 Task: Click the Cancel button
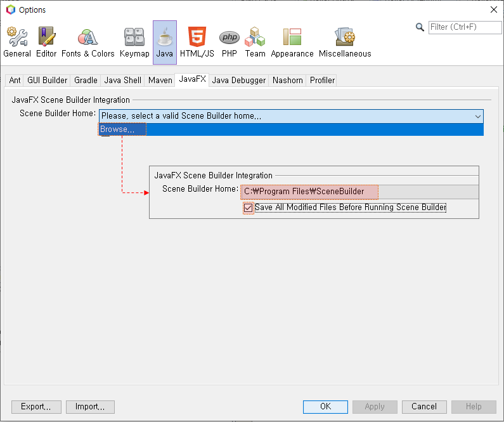[x=424, y=407]
